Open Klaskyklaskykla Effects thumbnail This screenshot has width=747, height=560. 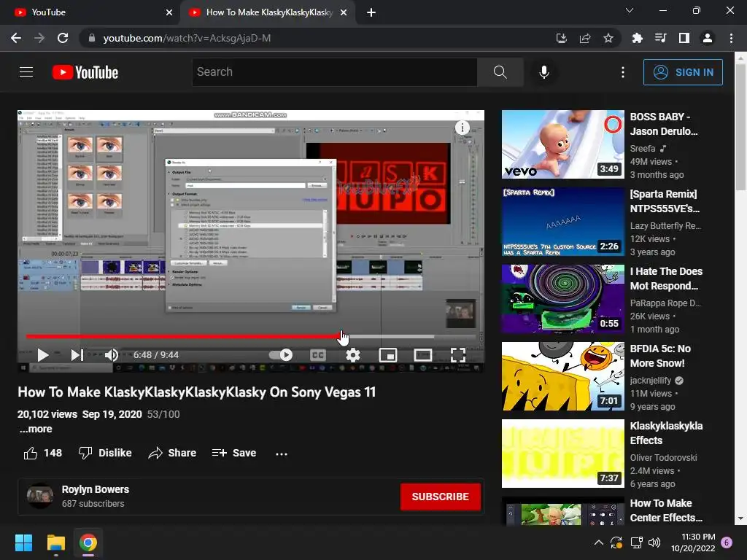coord(562,454)
